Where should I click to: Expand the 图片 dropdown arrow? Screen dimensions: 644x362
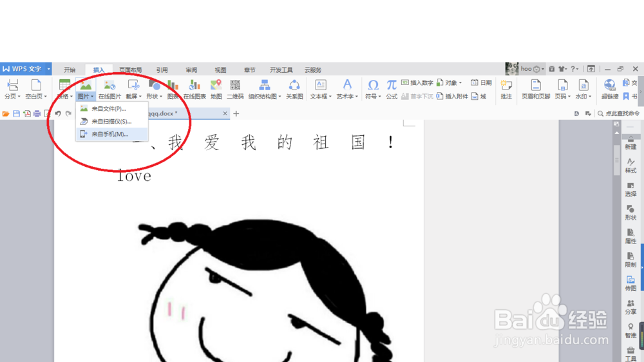pos(92,97)
